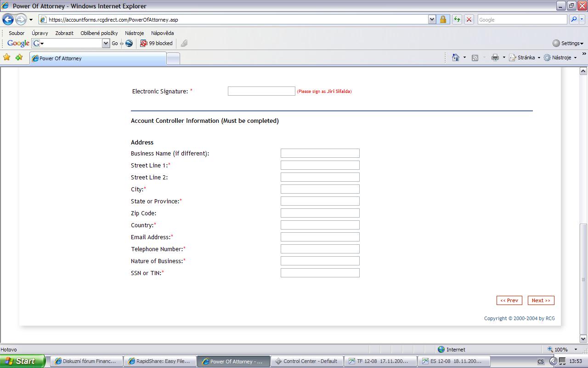Click the security lock icon
The height and width of the screenshot is (368, 588).
443,20
